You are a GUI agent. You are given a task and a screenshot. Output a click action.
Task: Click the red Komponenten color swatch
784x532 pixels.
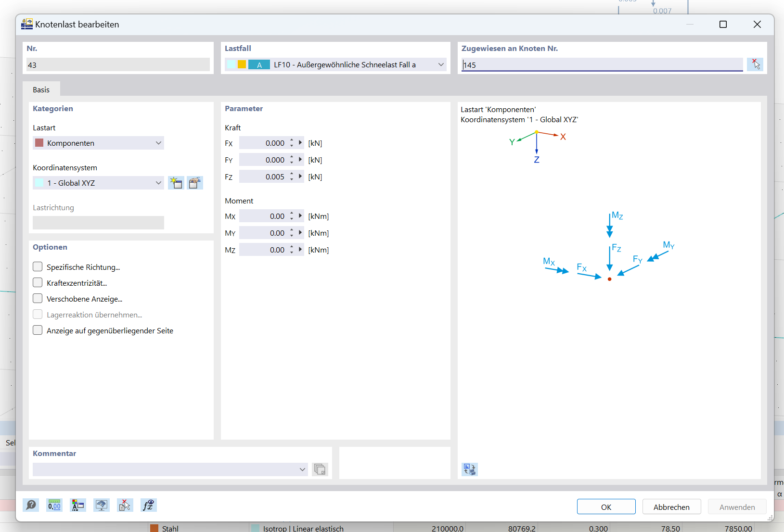click(x=39, y=143)
